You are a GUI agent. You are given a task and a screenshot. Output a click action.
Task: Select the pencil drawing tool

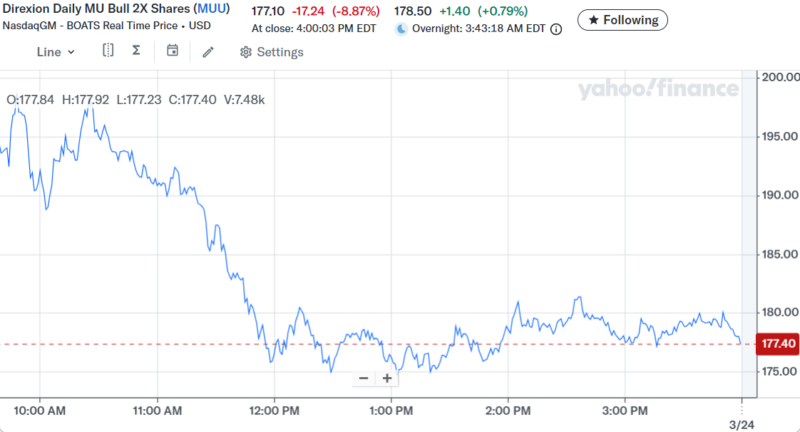(x=208, y=52)
